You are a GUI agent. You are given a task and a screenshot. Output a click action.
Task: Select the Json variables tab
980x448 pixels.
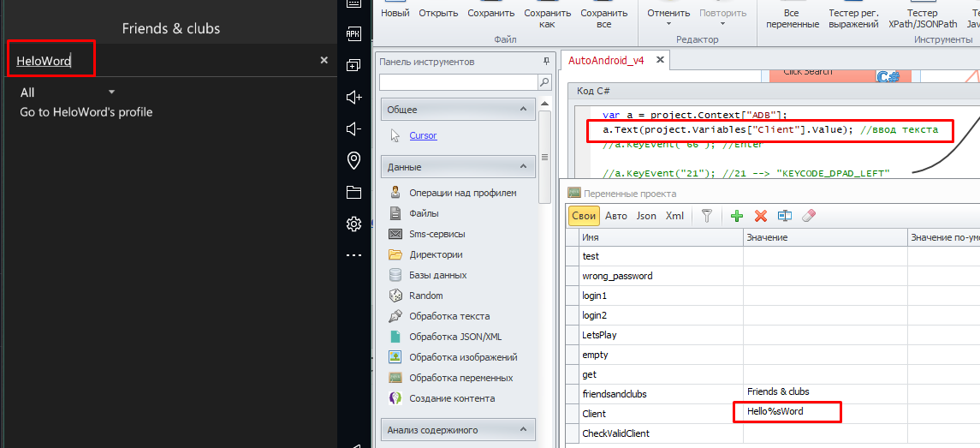pyautogui.click(x=646, y=216)
